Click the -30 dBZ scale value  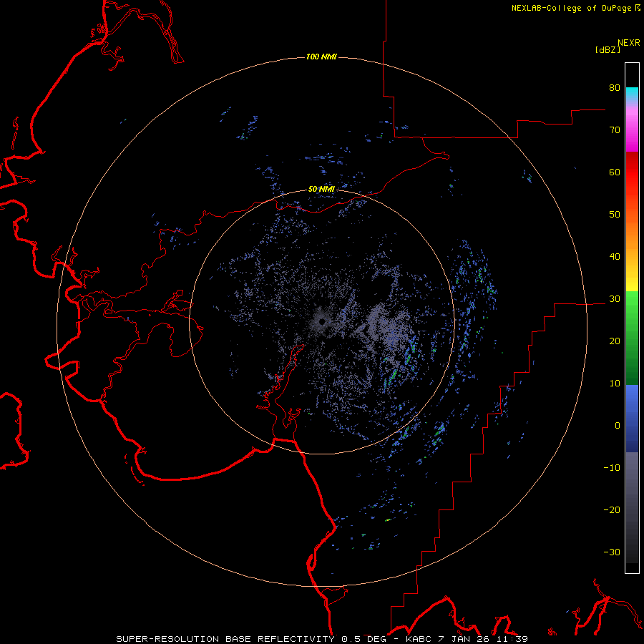coord(612,552)
